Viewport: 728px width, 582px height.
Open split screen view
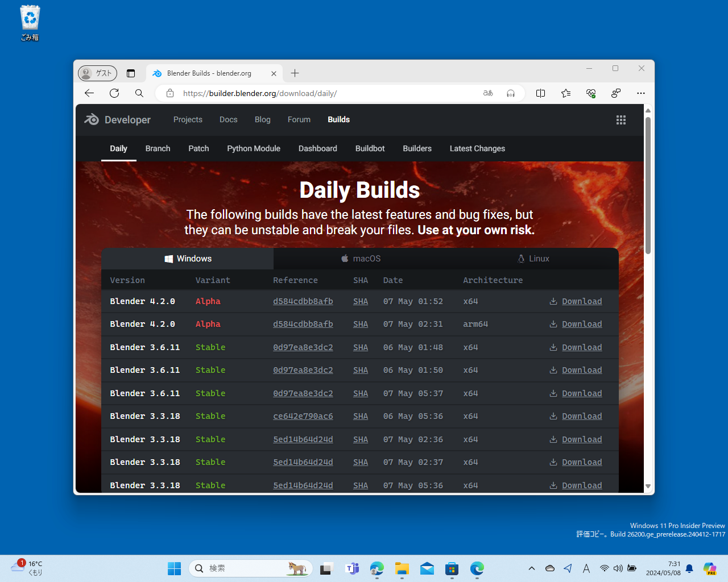[x=541, y=93]
